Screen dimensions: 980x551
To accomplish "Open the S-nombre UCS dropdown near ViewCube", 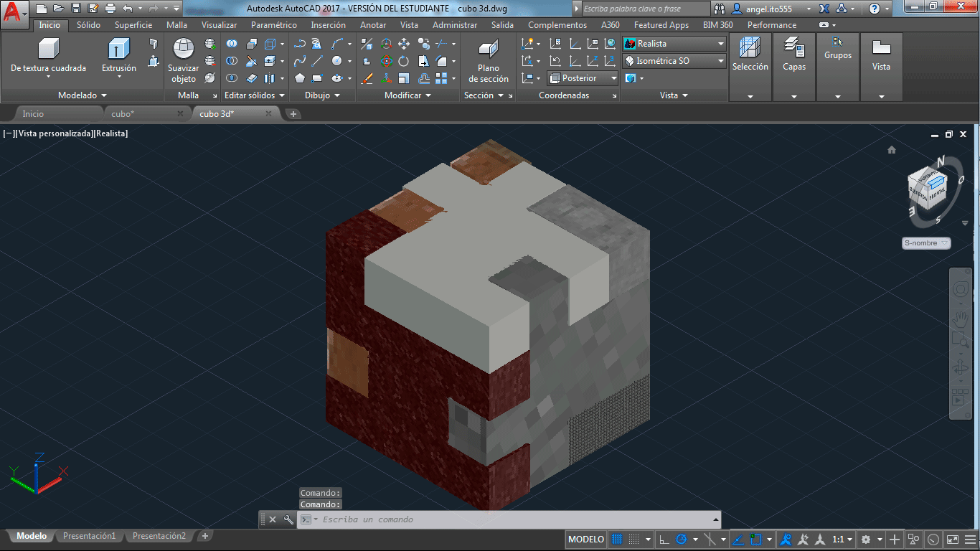I will tap(926, 243).
